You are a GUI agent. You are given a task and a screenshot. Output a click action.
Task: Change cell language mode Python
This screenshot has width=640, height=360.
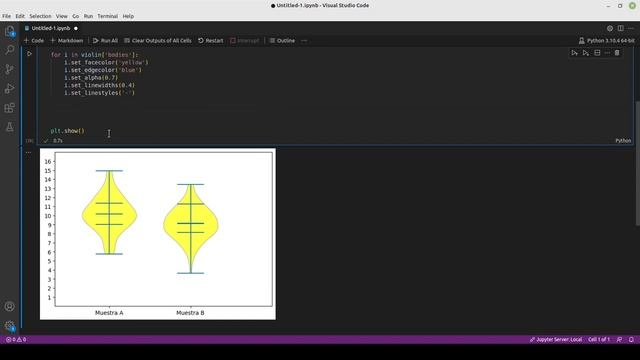tap(623, 140)
